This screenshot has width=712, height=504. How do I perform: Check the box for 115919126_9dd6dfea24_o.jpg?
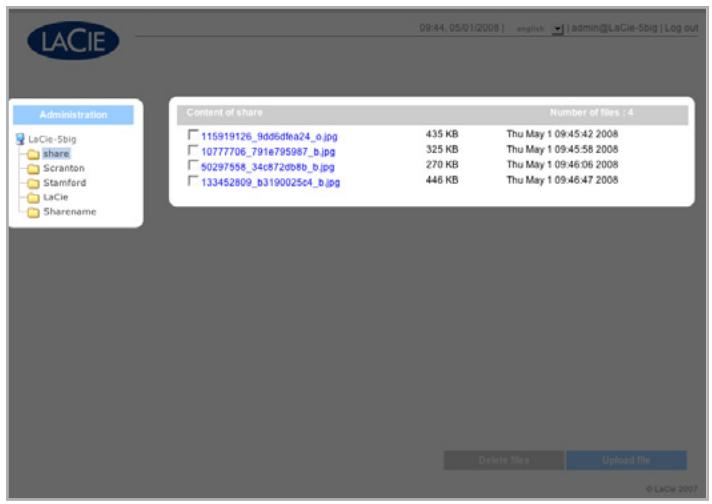click(193, 135)
